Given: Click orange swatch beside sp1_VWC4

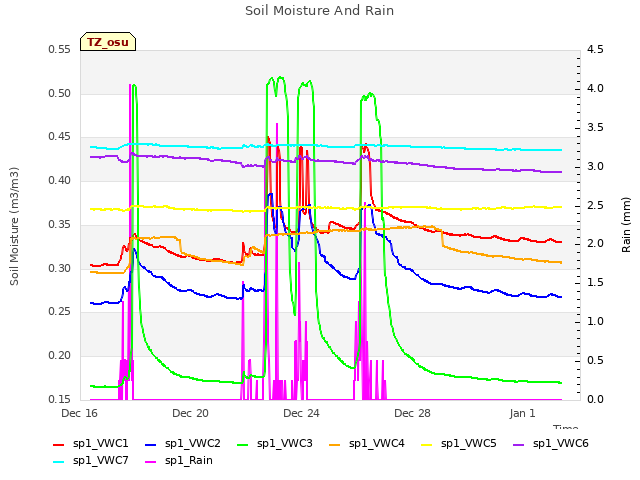Looking at the screenshot, I should click(335, 444).
